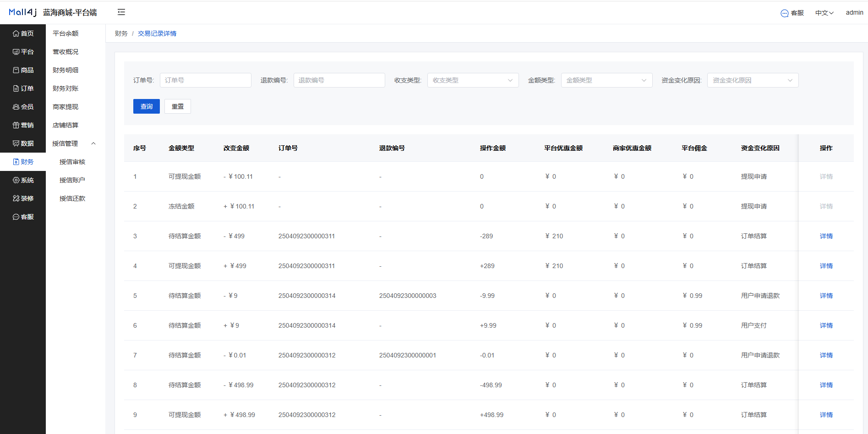This screenshot has height=434, width=868.
Task: Click refund number 2504092300000001
Action: (408, 355)
